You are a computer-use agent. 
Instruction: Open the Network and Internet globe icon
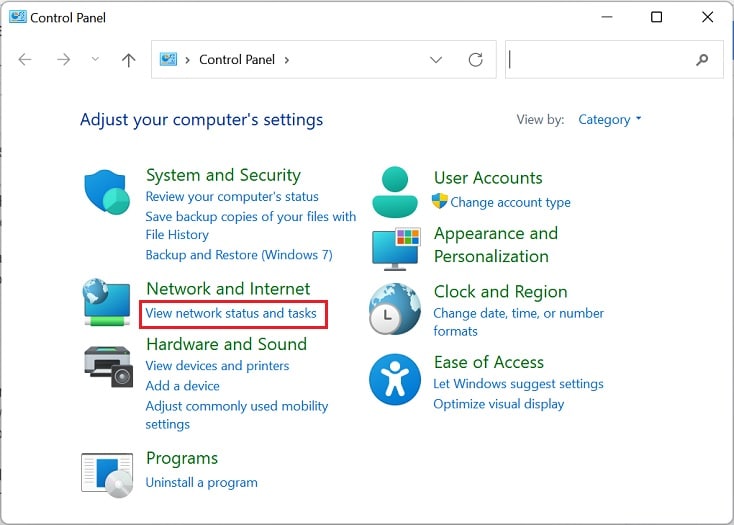coord(107,302)
